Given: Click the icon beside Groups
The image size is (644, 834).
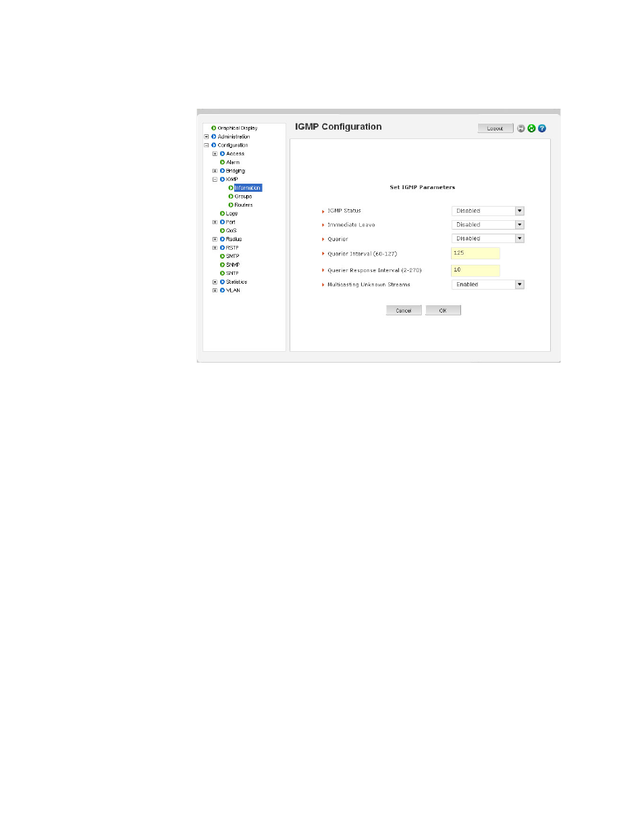Looking at the screenshot, I should [x=231, y=197].
